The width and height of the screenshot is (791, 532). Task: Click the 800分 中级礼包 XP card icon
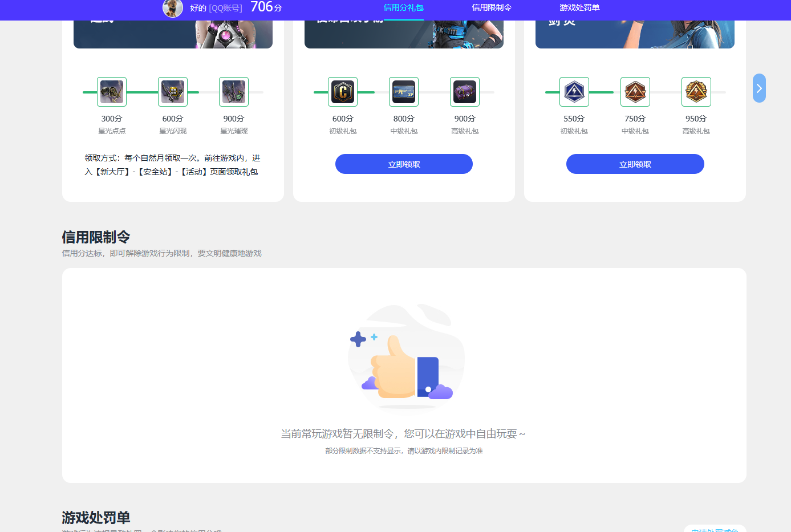[x=404, y=92]
